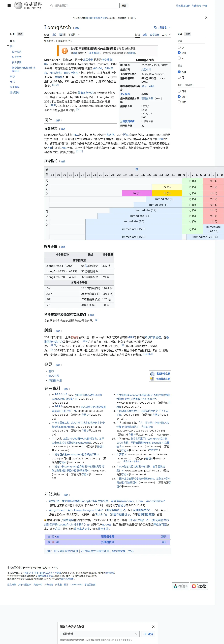Image resolution: width=224 pixels, height=644 pixels.
Task: Hide the 外观 appearance panel
Action: click(x=188, y=34)
